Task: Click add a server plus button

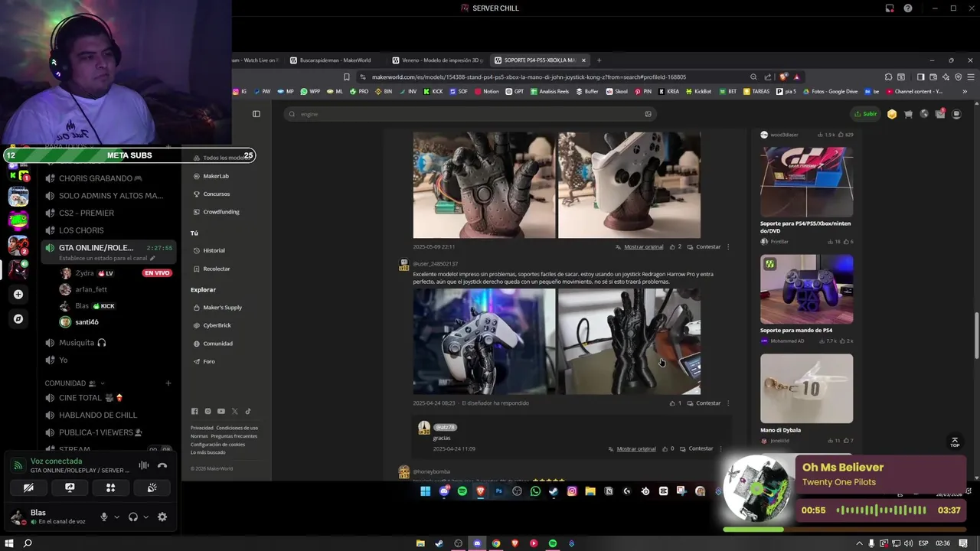Action: click(x=18, y=294)
